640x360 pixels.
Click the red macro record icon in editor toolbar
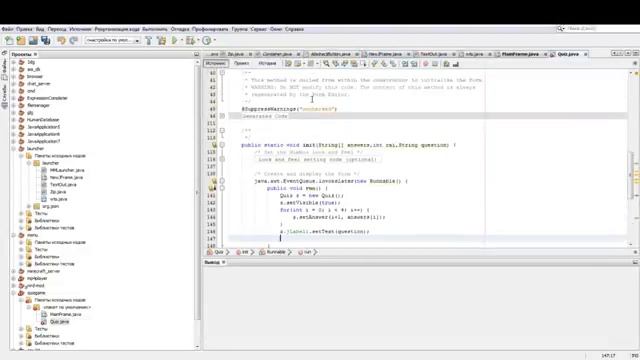(x=425, y=64)
